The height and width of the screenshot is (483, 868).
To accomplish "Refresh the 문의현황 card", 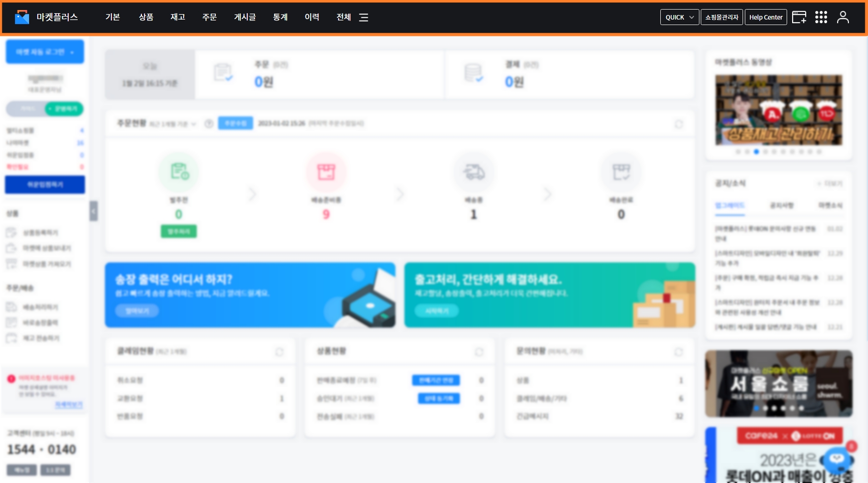I will click(678, 352).
